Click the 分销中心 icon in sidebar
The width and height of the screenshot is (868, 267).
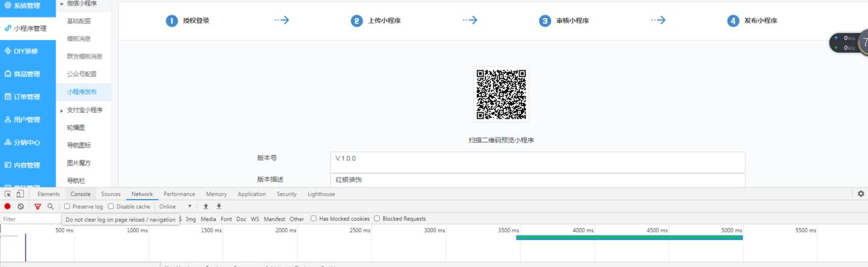tap(8, 142)
